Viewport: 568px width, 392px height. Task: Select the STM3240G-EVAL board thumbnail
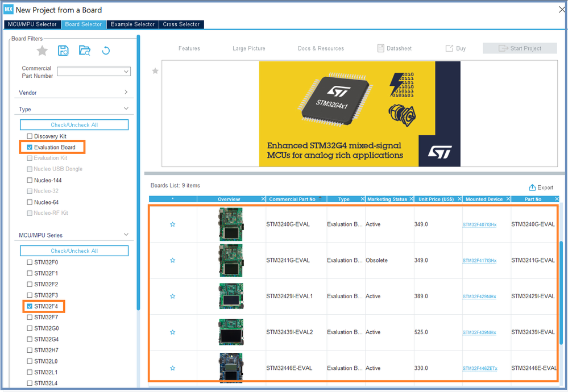click(231, 224)
